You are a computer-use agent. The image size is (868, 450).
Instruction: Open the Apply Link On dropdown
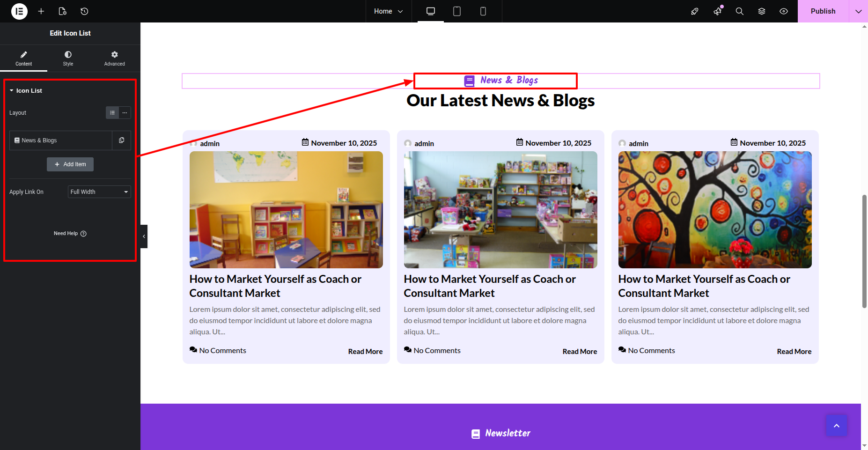(99, 192)
